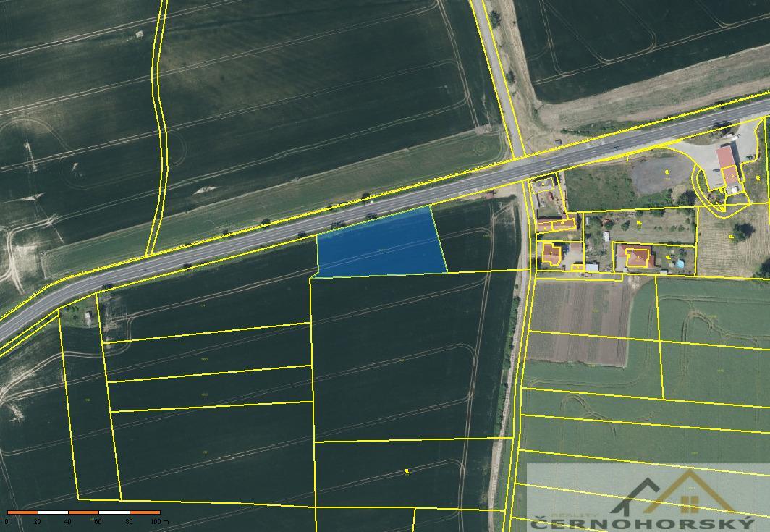Click the lone tree in the mown field

click(742, 232)
